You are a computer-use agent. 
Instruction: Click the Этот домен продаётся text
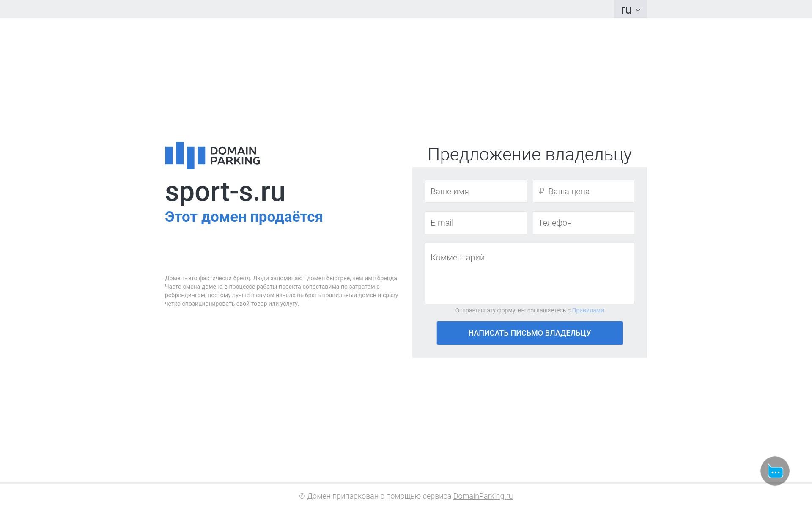pyautogui.click(x=244, y=217)
